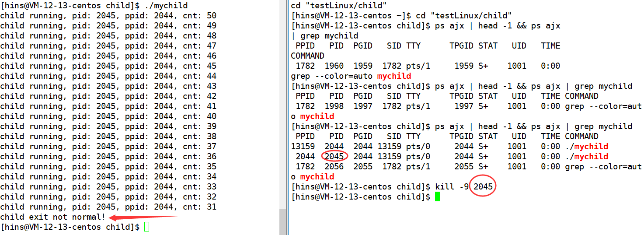
Task: Select the output line ending 'cnt: 50'
Action: 108,16
